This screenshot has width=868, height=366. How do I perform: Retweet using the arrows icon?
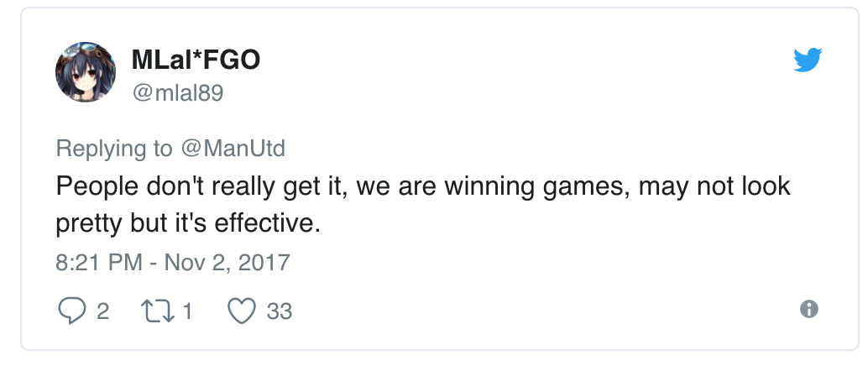point(159,311)
